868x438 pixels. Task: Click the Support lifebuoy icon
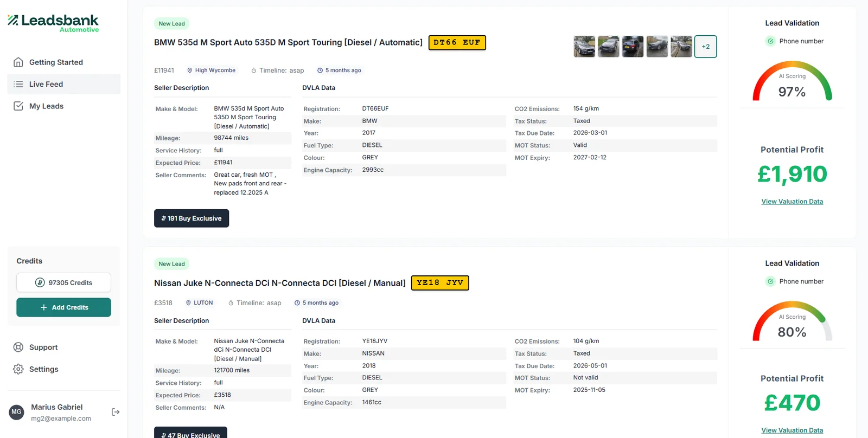click(x=18, y=347)
